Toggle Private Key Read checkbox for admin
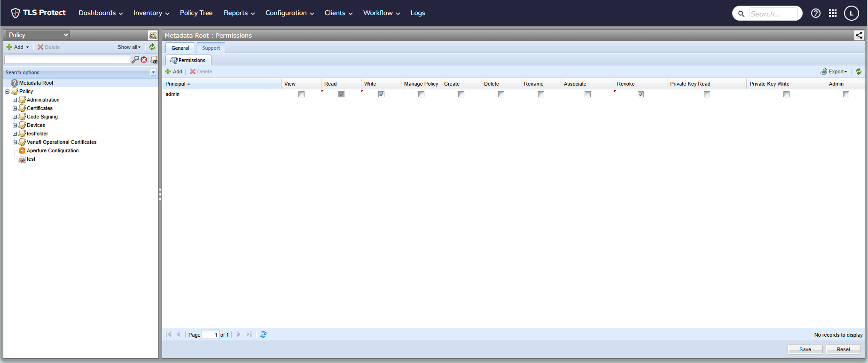The width and height of the screenshot is (868, 363). point(707,95)
